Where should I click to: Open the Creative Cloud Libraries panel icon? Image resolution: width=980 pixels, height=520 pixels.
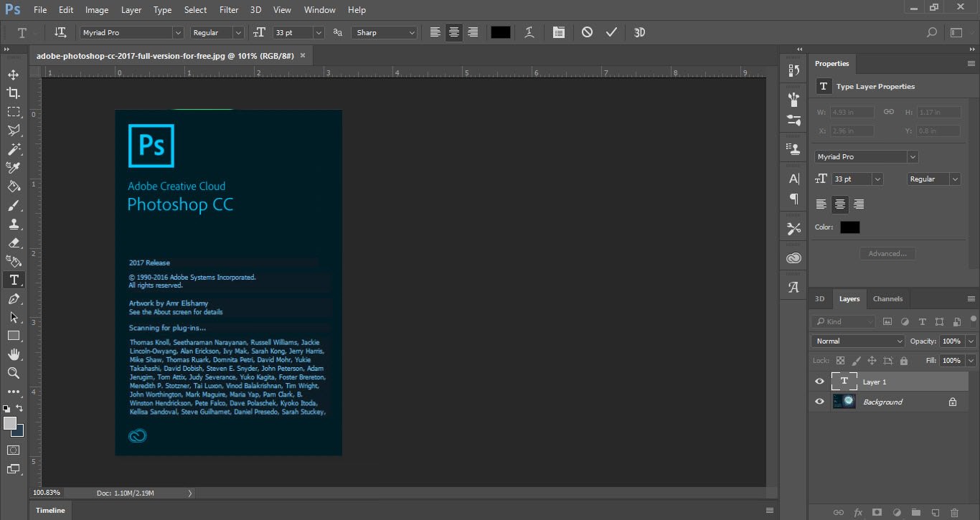click(x=793, y=258)
